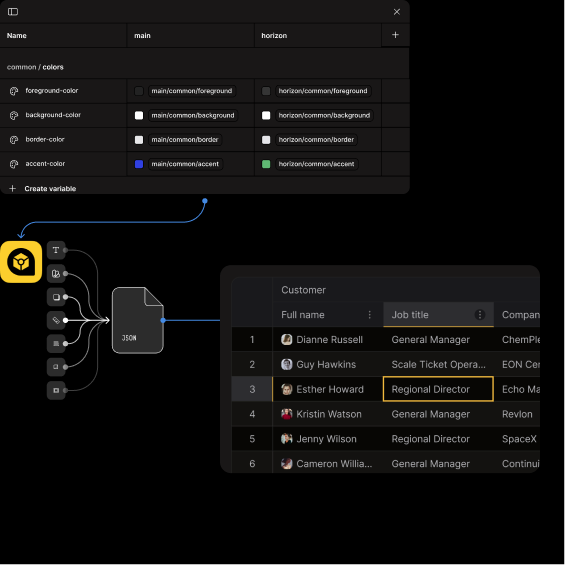Select the ruler spacing token icon

point(56,320)
